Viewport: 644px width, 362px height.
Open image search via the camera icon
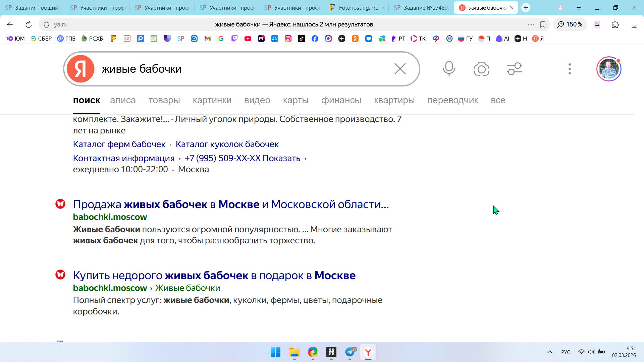coord(481,69)
